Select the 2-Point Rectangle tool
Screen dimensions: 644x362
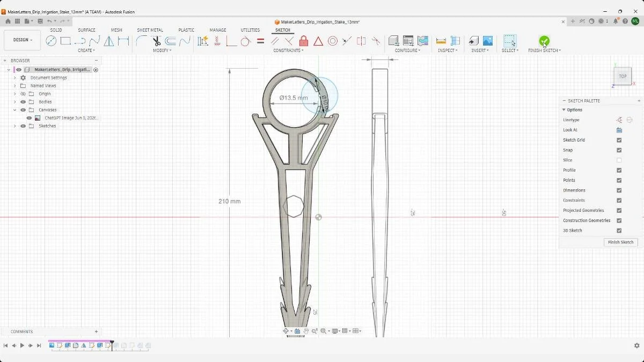(x=65, y=41)
